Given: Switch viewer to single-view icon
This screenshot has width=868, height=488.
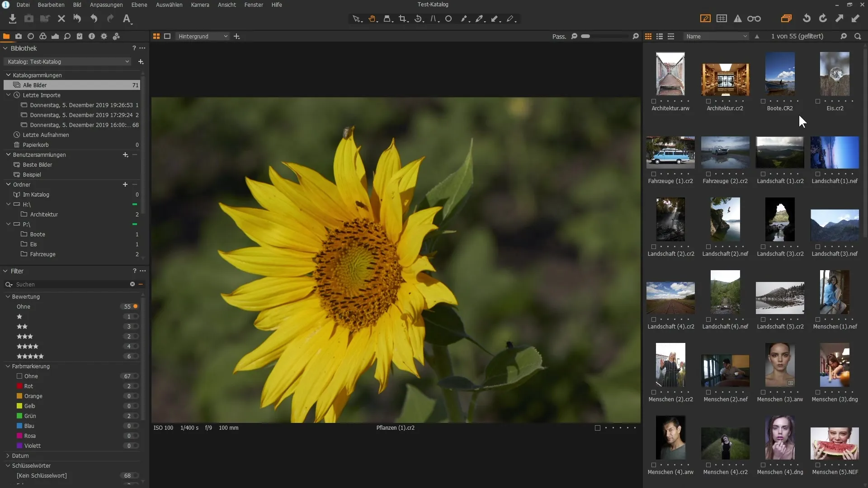Looking at the screenshot, I should point(167,36).
